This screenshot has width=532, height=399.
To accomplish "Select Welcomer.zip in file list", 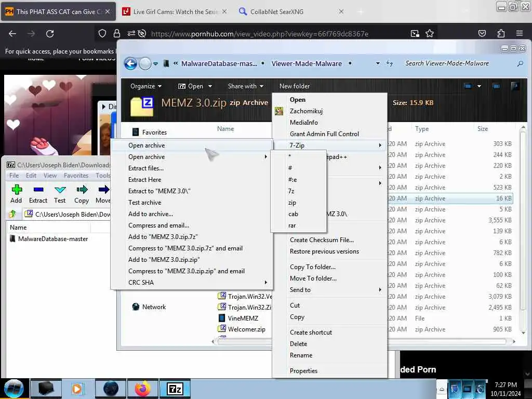I will coord(247,329).
